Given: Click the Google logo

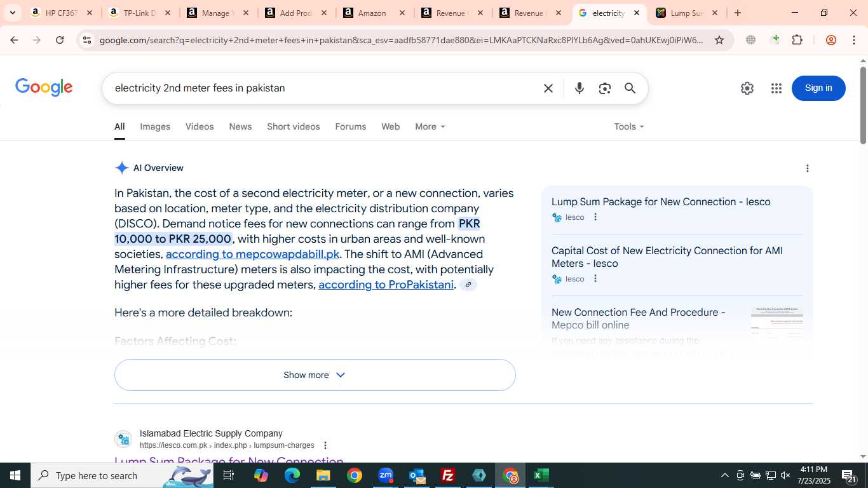Looking at the screenshot, I should pos(44,88).
